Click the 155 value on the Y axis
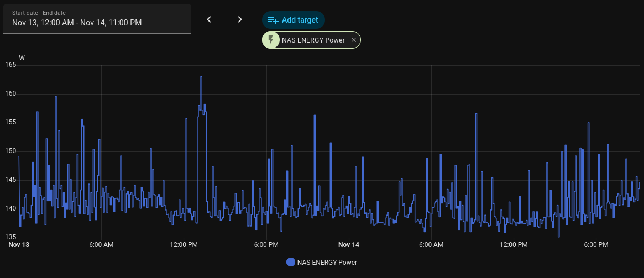The image size is (644, 278). [x=11, y=122]
